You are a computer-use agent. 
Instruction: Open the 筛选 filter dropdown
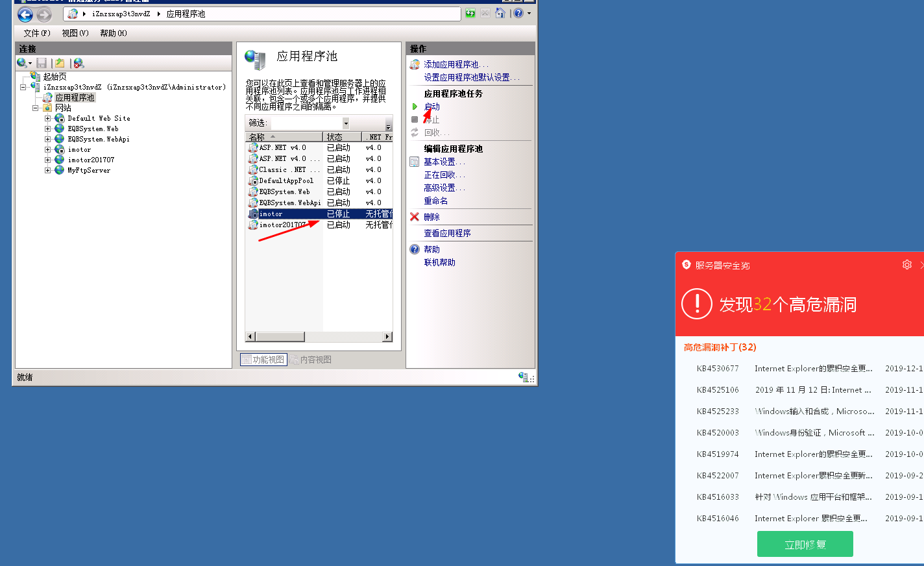(345, 123)
